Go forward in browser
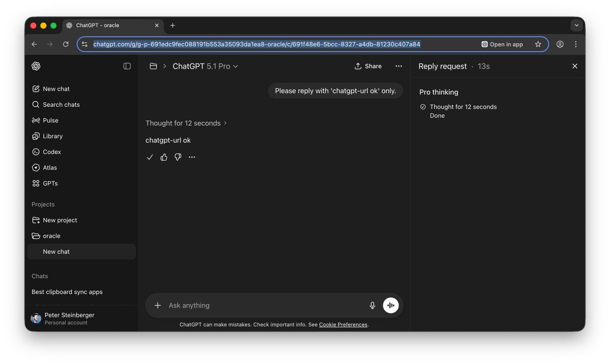 tap(50, 44)
